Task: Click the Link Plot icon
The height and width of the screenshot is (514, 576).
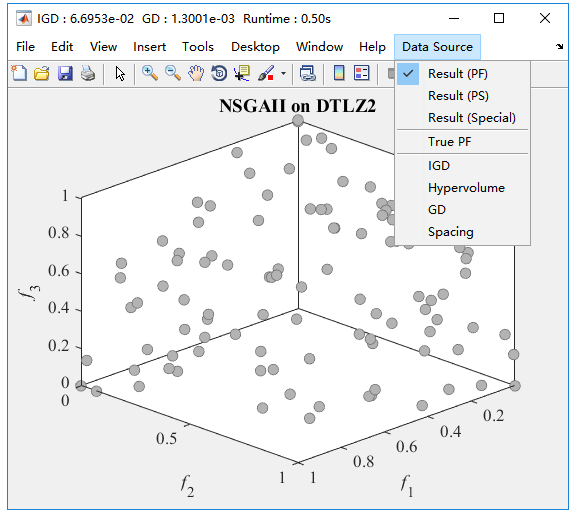Action: (307, 73)
